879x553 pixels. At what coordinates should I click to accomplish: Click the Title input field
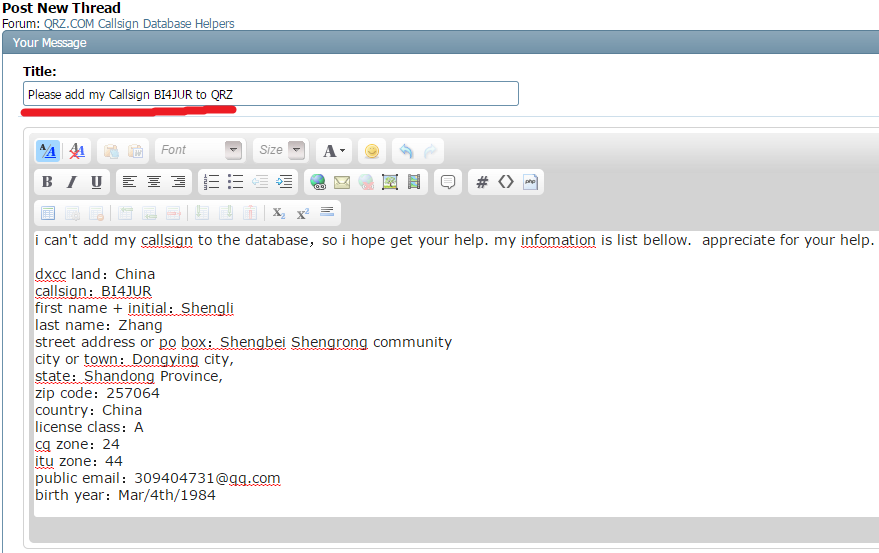click(x=271, y=94)
